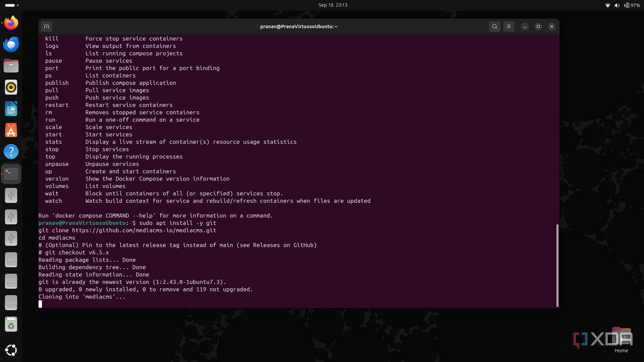Open the Help question mark icon
Viewport: 644px width, 362px height.
coord(11,152)
